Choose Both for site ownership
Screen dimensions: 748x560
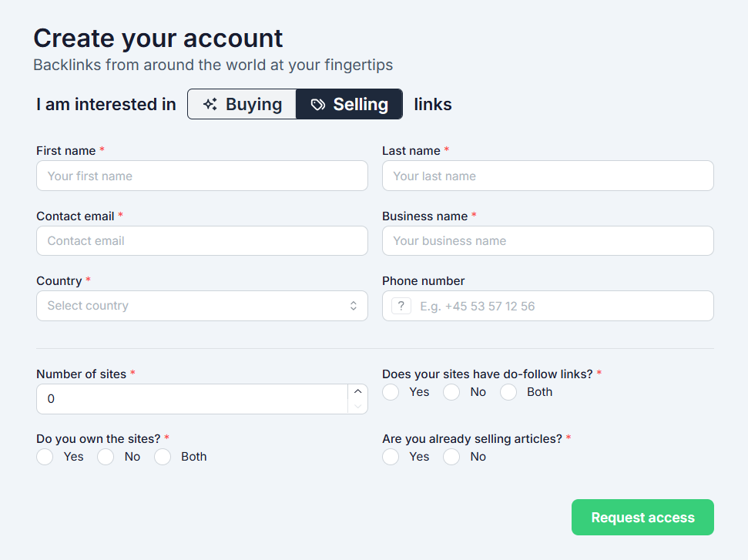(x=163, y=457)
